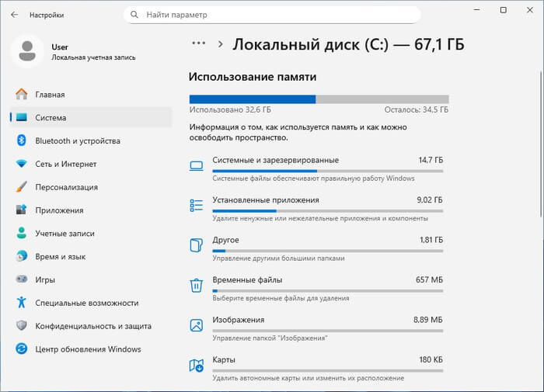This screenshot has width=544, height=392.
Task: Click the Изображения picture icon
Action: pyautogui.click(x=197, y=324)
